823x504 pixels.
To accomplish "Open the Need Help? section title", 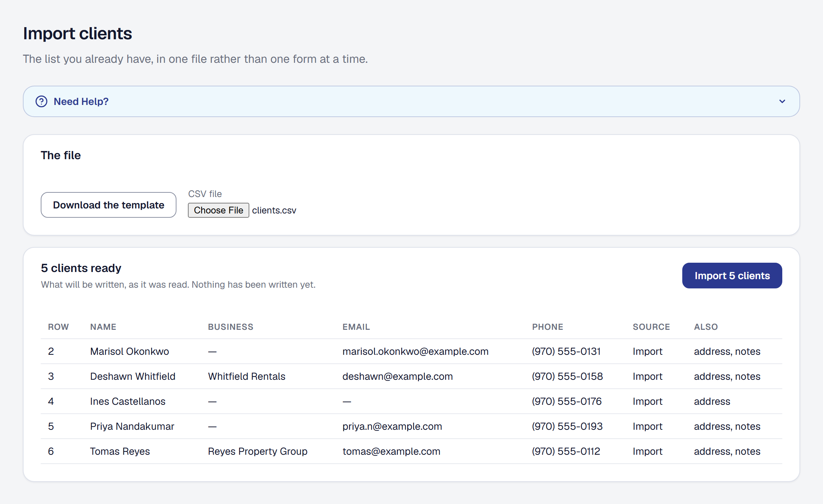I will [81, 101].
